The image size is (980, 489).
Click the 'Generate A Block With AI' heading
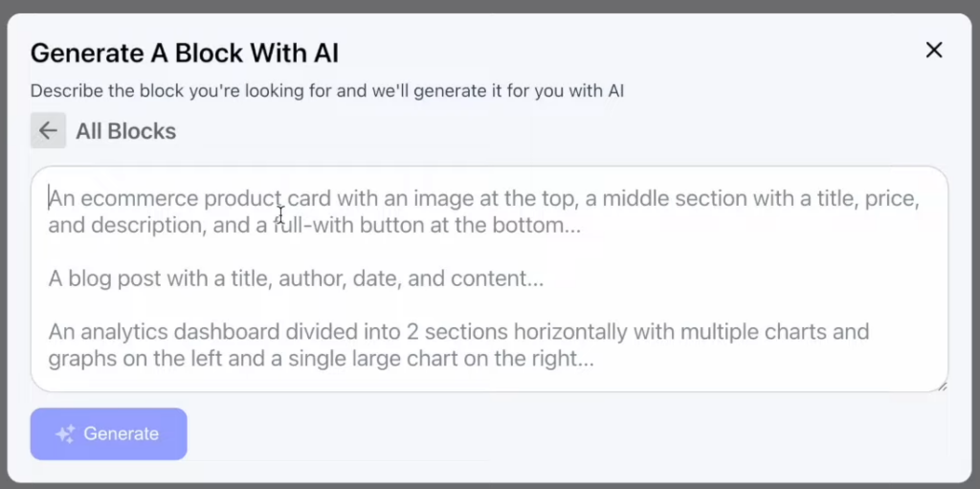pos(185,54)
